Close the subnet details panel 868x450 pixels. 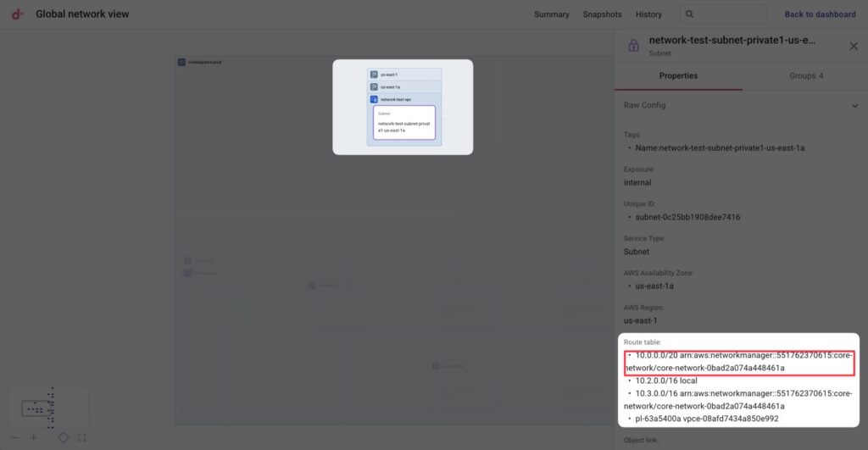(x=853, y=46)
